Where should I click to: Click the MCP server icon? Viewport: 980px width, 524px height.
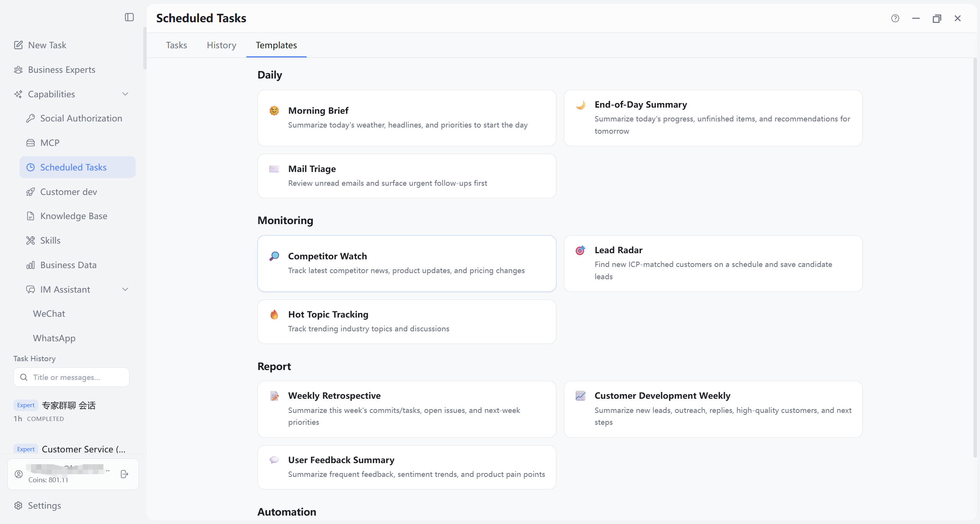[31, 143]
